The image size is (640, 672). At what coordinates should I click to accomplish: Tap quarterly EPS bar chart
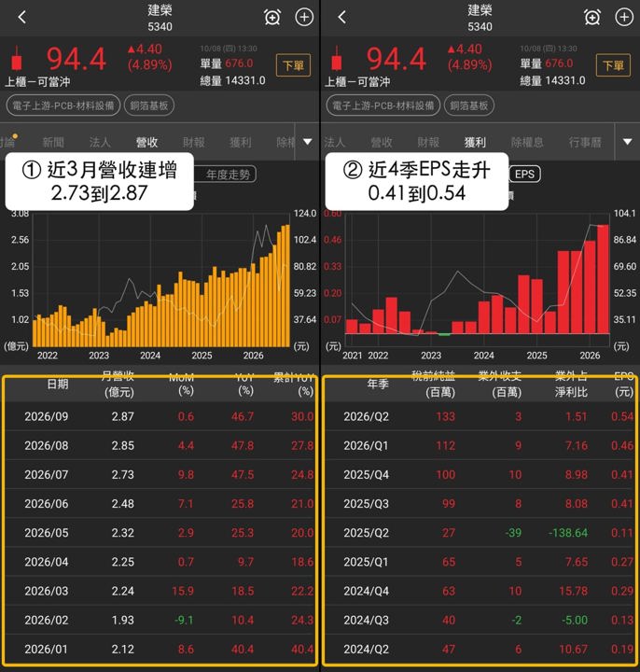pos(478,278)
